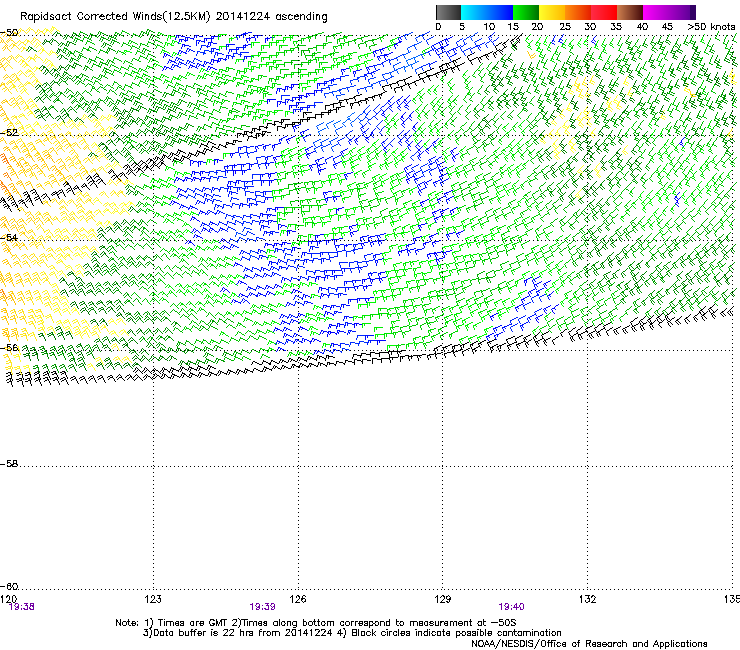Click the NOAA/NESDIS credit line
Screen dimensions: 740x650
coord(589,644)
